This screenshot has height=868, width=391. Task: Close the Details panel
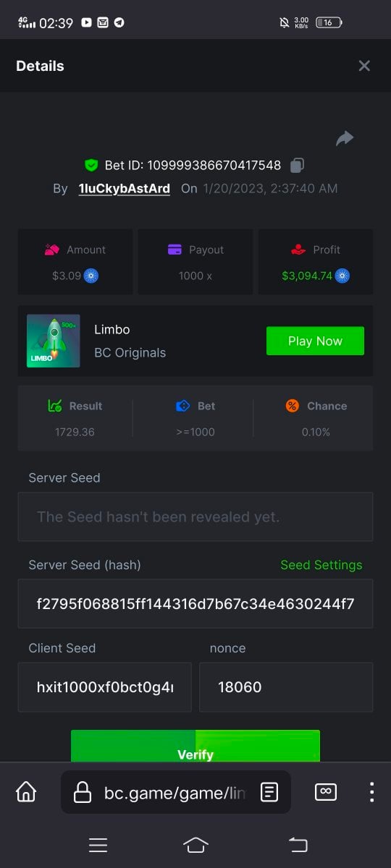(364, 66)
